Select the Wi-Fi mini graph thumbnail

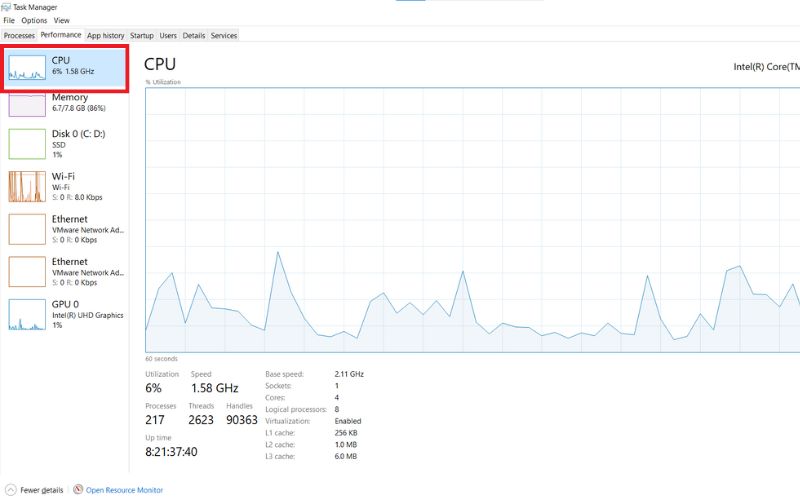(27, 187)
